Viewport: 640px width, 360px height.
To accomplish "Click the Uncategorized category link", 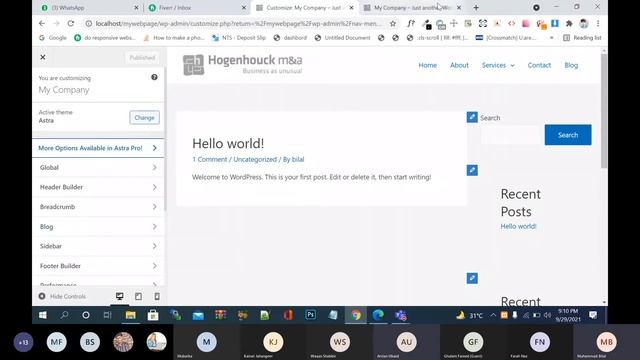I will (x=255, y=159).
